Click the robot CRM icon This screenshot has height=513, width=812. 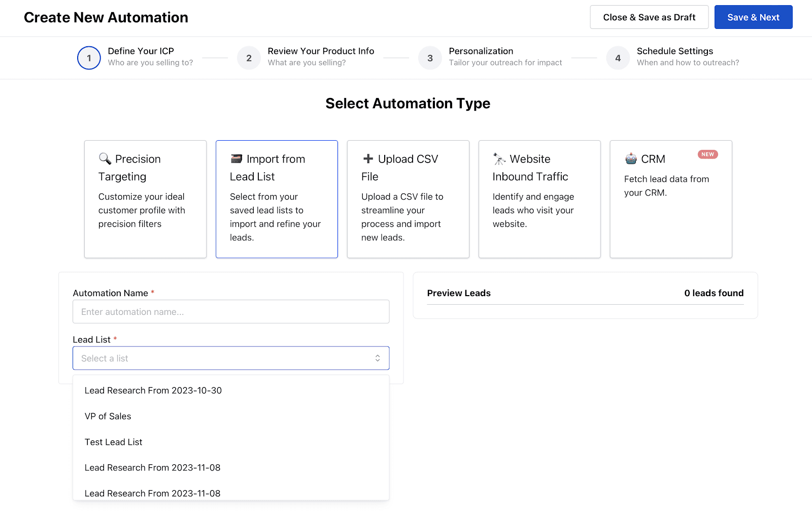[x=631, y=158]
